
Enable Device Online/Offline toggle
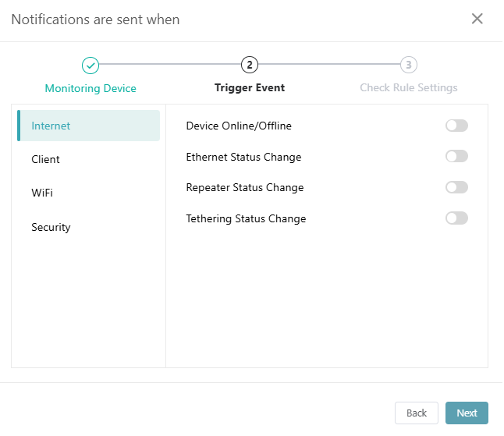pos(456,126)
